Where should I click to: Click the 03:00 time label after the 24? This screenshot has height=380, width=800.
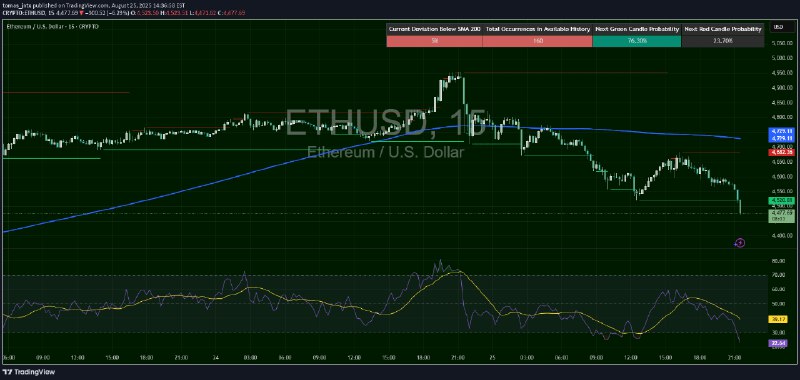251,358
